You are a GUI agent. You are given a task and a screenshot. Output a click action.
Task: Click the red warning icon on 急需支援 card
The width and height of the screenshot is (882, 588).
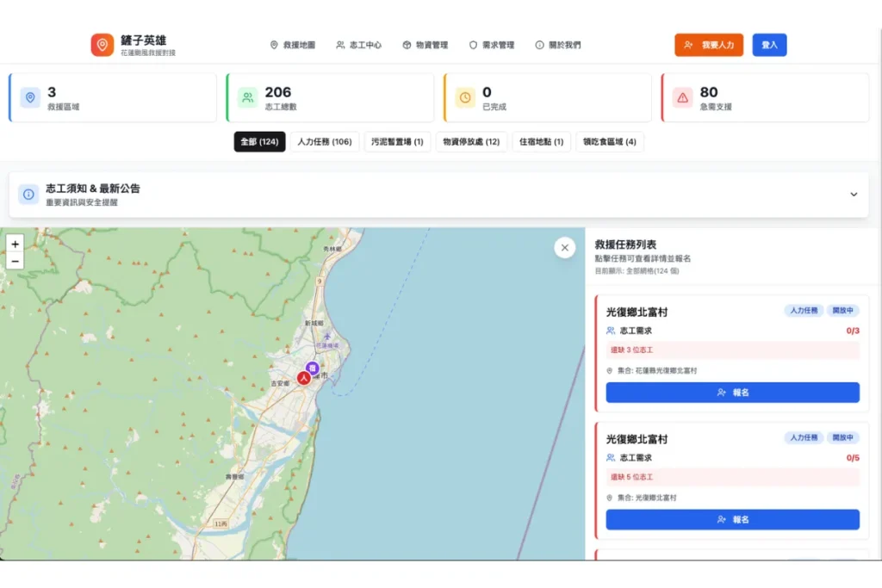(683, 98)
